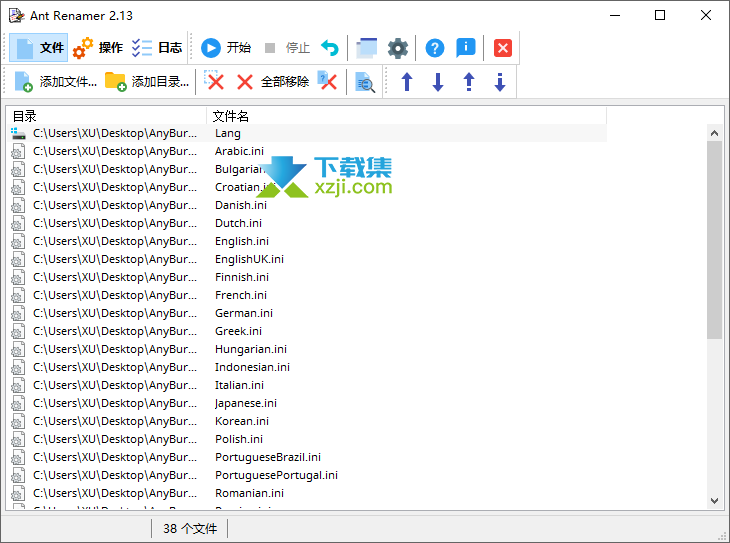
Task: Select Finnish.ini file
Action: tap(242, 277)
